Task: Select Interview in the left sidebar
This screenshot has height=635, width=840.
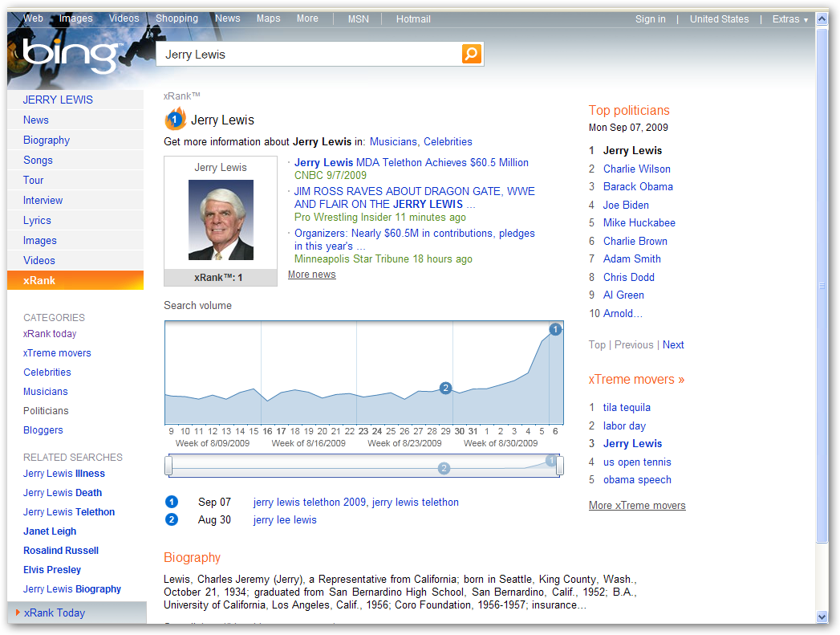Action: (75, 201)
